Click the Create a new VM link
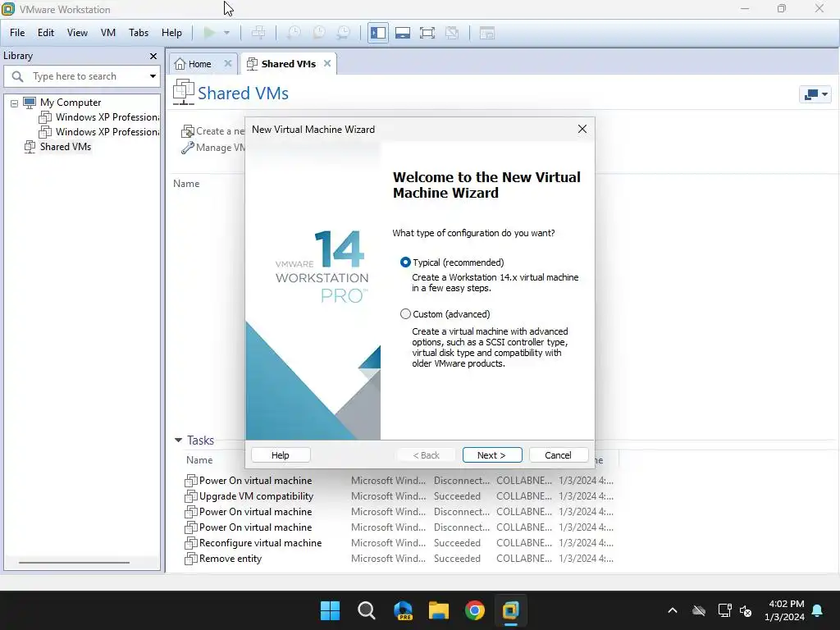 pyautogui.click(x=213, y=131)
